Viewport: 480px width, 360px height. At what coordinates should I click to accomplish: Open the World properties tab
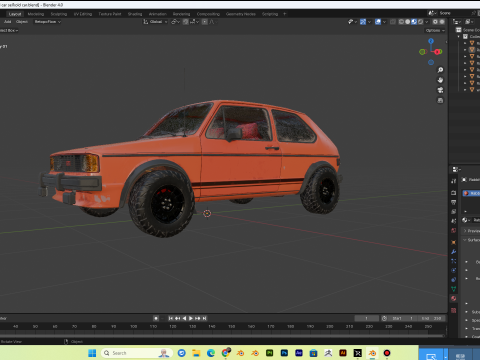coord(454,230)
